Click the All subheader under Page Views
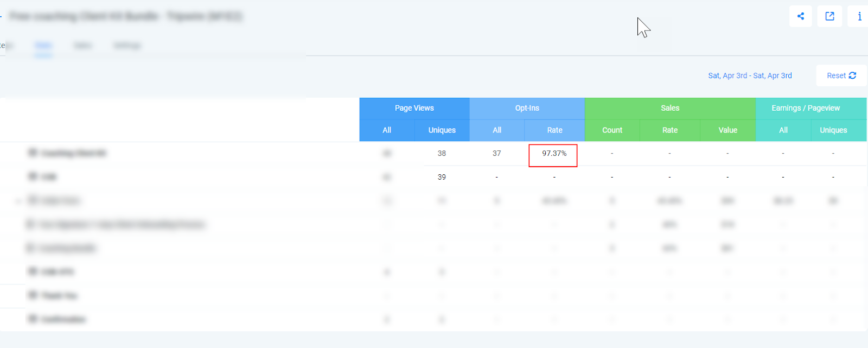The image size is (868, 348). 387,130
